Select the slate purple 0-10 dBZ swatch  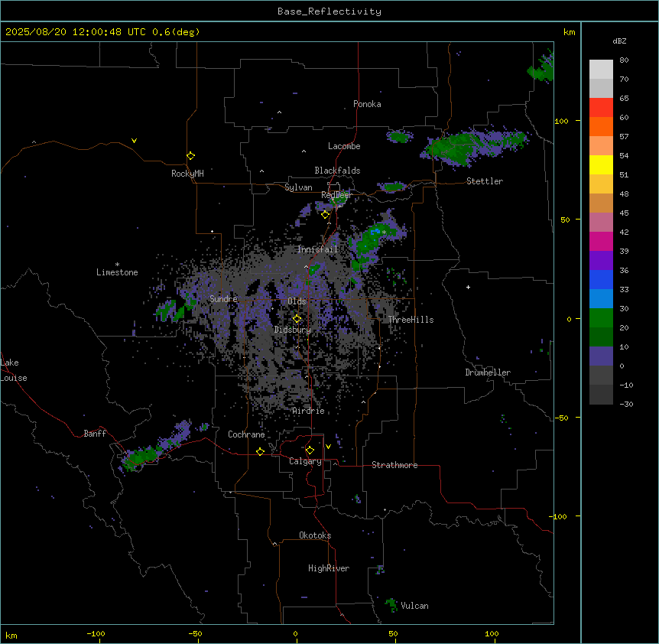tap(601, 356)
